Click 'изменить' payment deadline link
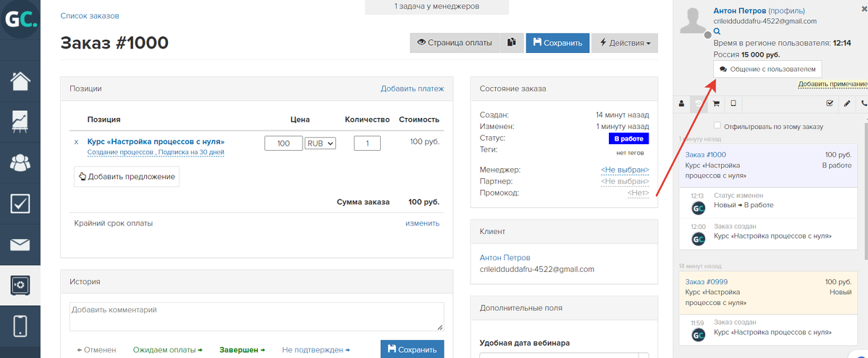 point(422,223)
